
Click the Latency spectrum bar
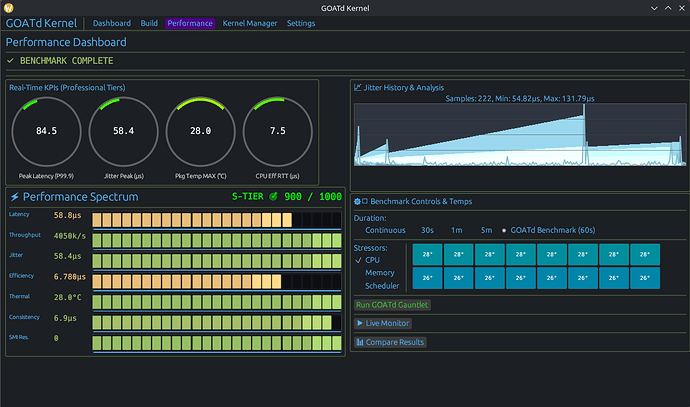point(216,219)
